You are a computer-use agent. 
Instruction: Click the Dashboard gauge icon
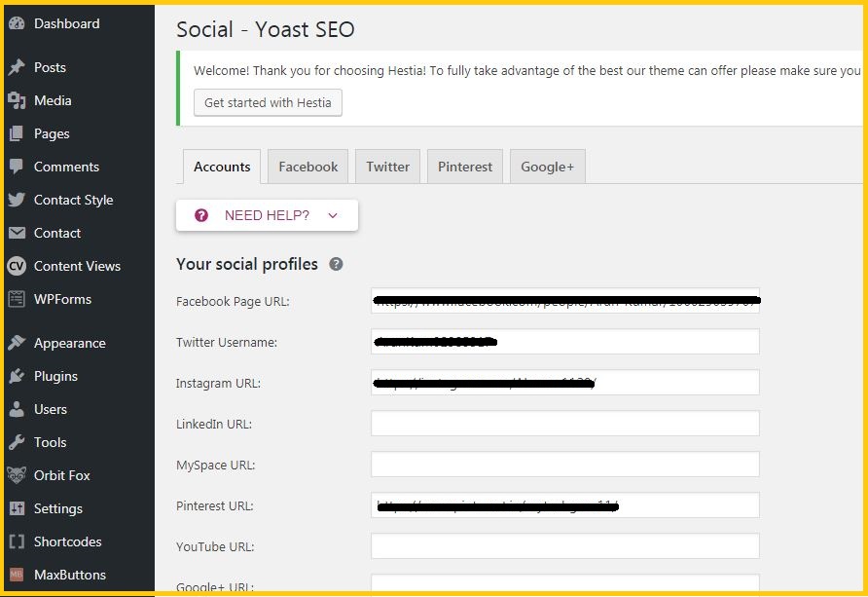17,23
